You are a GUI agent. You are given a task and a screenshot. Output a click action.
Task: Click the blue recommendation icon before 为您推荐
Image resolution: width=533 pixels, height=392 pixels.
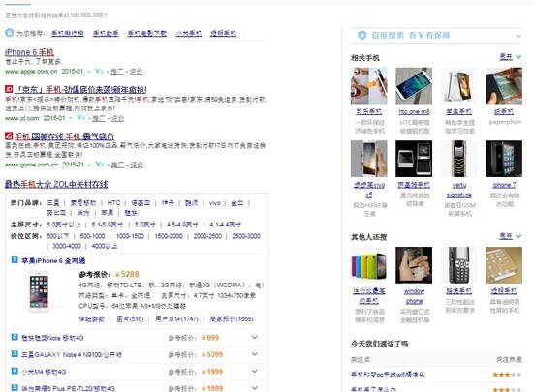click(x=9, y=33)
